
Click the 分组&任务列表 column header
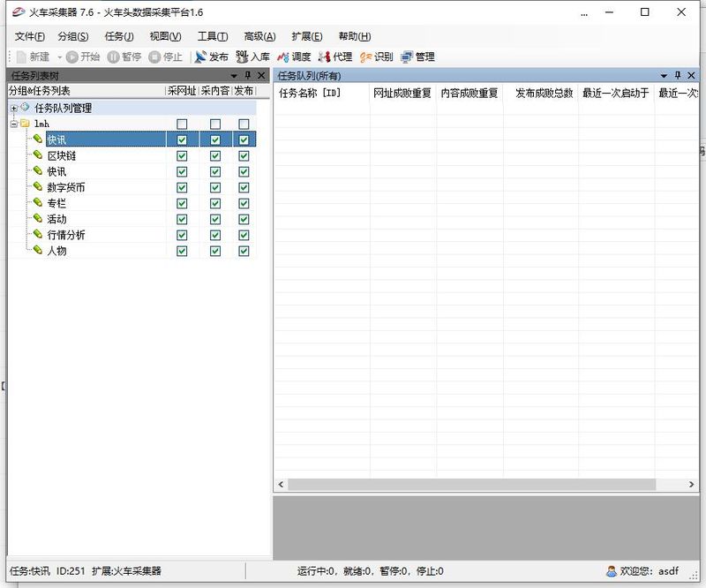click(x=86, y=91)
